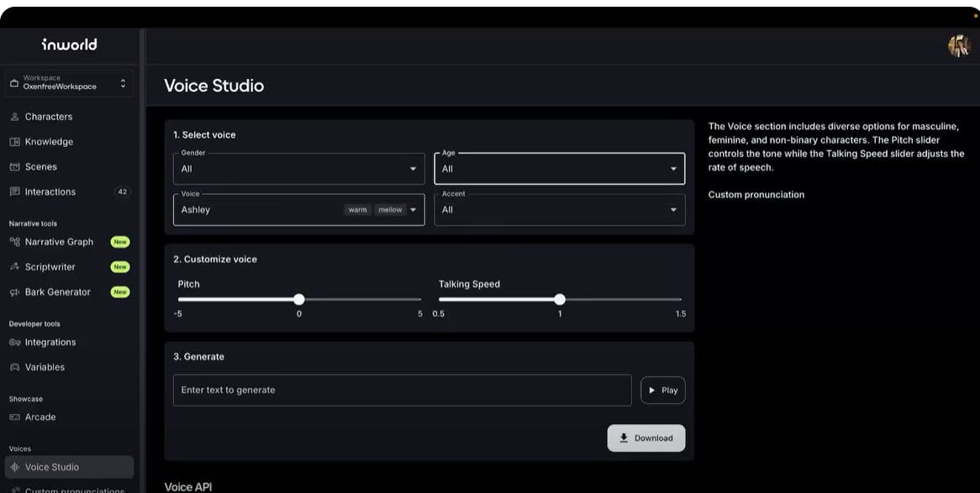Screen dimensions: 980x493
Task: Click the Workspace briefcase icon
Action: coord(13,82)
